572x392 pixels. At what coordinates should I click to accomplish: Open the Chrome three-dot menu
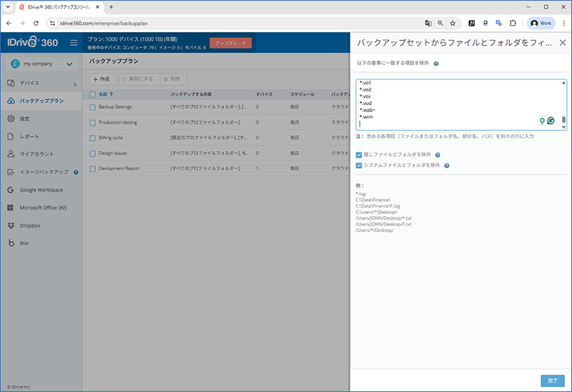coord(563,23)
